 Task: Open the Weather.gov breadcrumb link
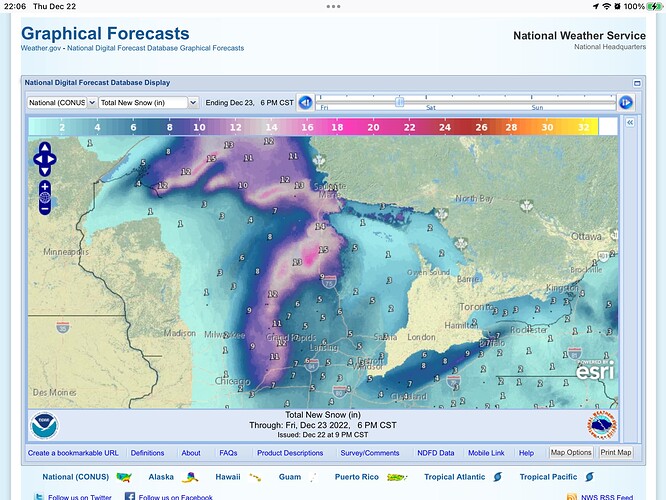(40, 48)
